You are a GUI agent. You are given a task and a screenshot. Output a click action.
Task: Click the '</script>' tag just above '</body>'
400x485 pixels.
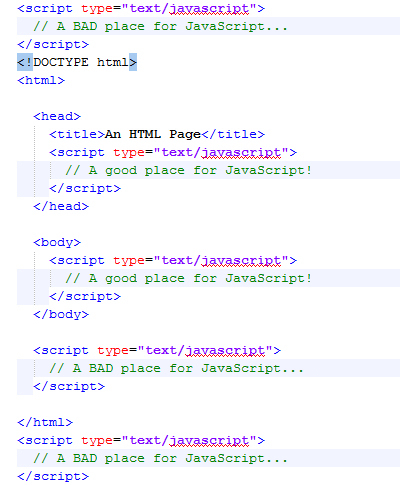[85, 296]
